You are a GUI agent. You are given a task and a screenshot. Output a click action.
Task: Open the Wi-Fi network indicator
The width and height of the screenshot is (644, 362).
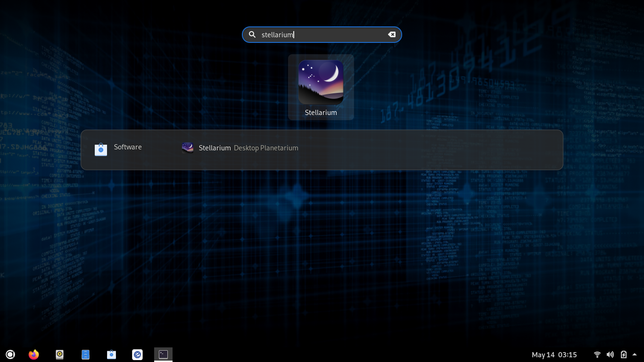click(597, 354)
